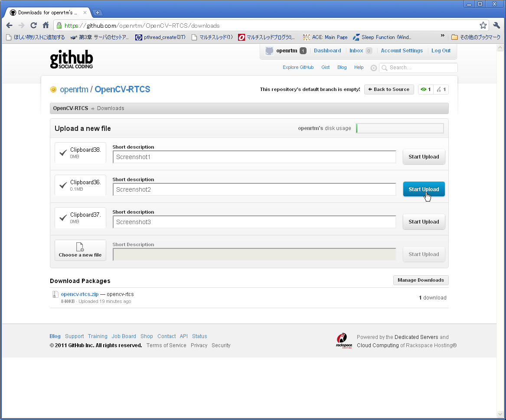Open a new browser tab
The height and width of the screenshot is (420, 506).
point(98,13)
